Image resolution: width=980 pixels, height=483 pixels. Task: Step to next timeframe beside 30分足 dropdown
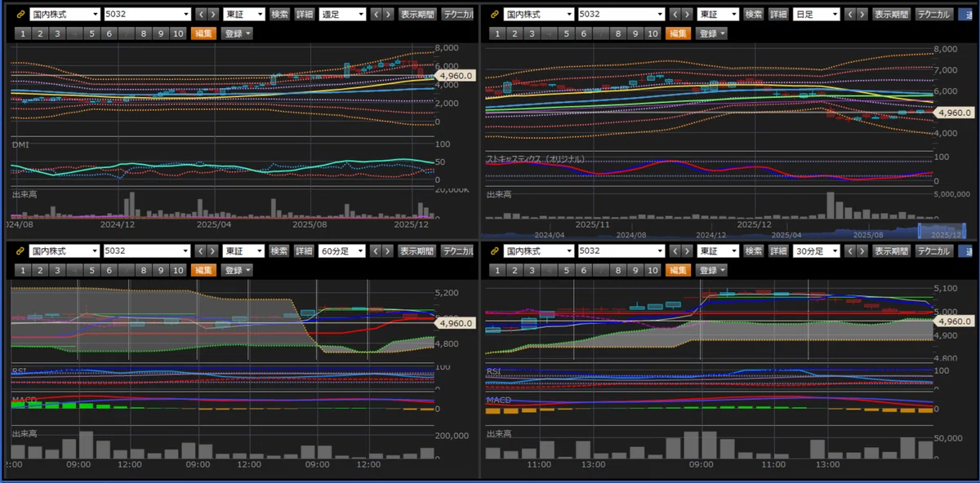tap(862, 251)
